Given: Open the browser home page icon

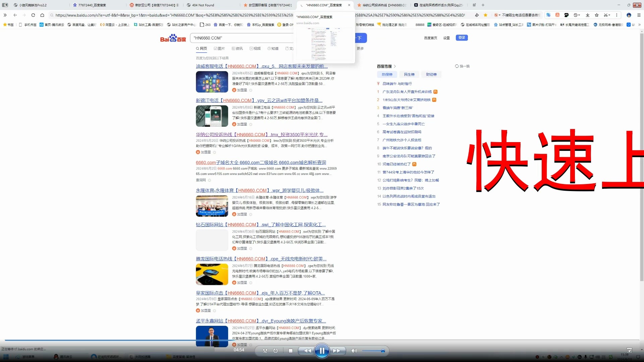Looking at the screenshot, I should point(42,15).
